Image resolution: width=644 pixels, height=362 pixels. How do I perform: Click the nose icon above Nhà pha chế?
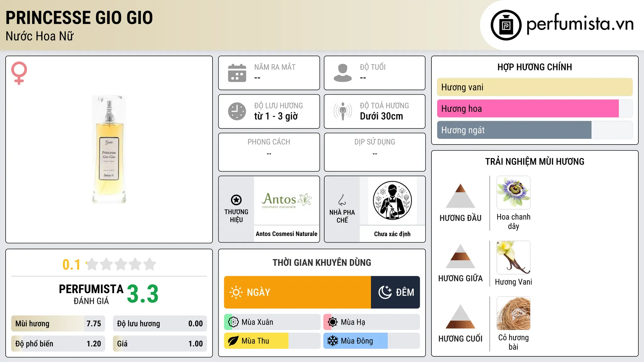pyautogui.click(x=342, y=200)
